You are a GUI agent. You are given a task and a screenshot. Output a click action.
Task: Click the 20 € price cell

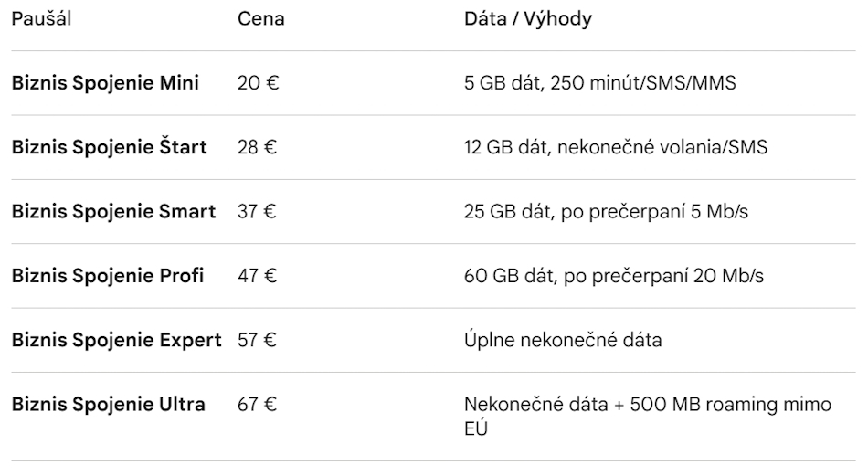coord(259,83)
